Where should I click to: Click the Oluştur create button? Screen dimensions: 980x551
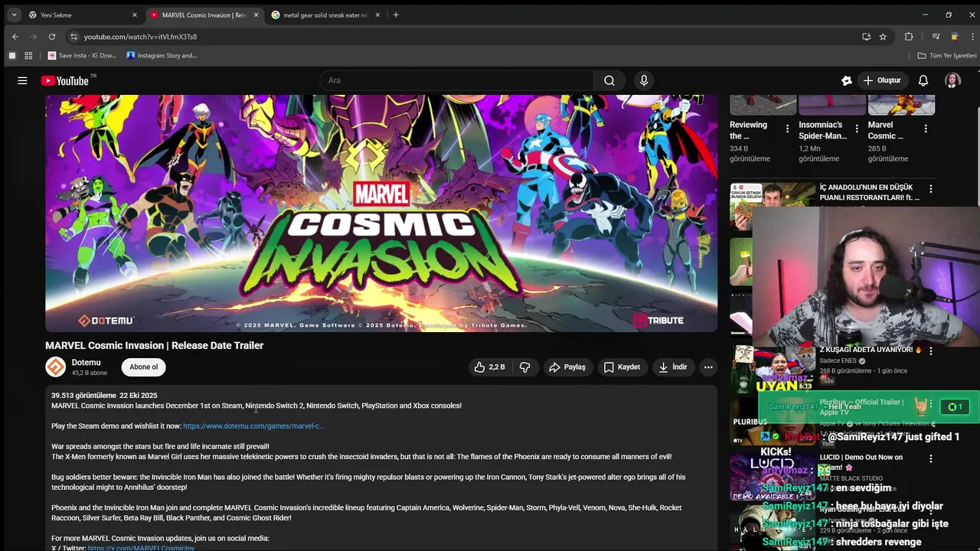coord(882,80)
